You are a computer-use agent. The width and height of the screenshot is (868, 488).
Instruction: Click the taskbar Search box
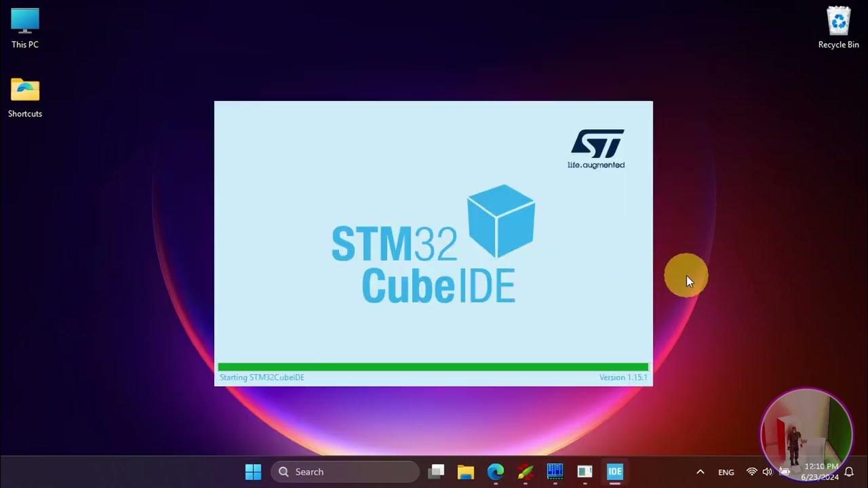click(345, 472)
